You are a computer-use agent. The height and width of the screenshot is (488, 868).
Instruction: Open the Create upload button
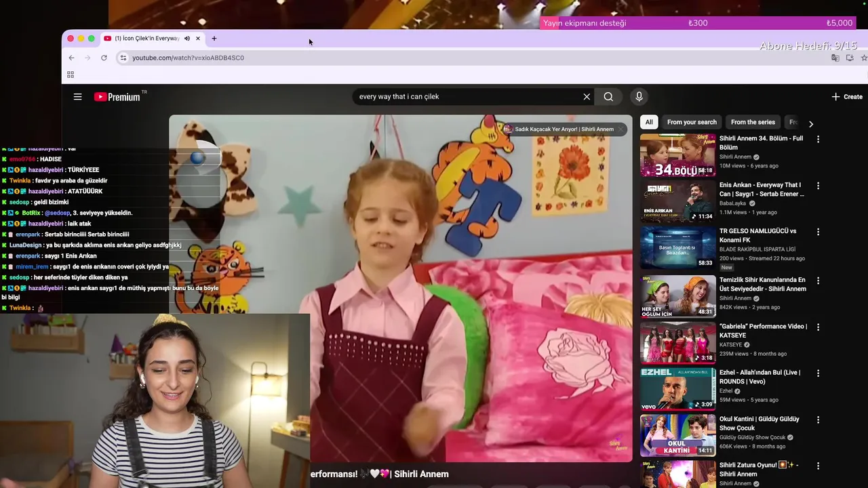(847, 97)
